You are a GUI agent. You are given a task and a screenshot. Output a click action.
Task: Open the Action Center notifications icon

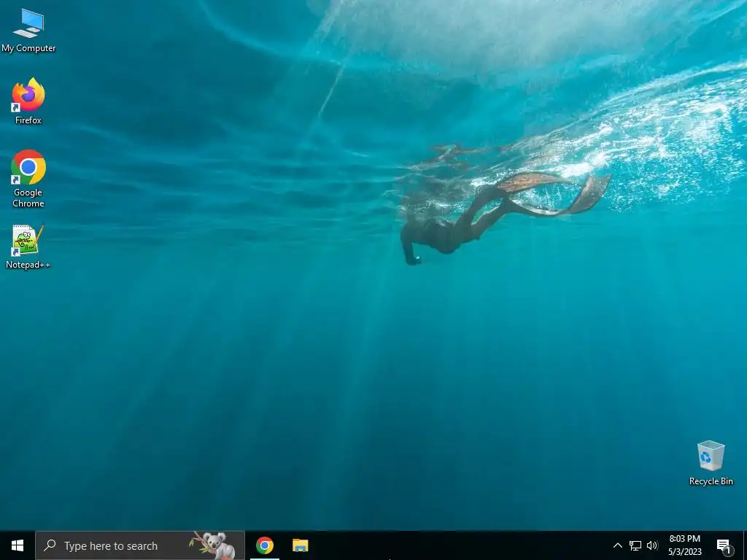point(724,546)
